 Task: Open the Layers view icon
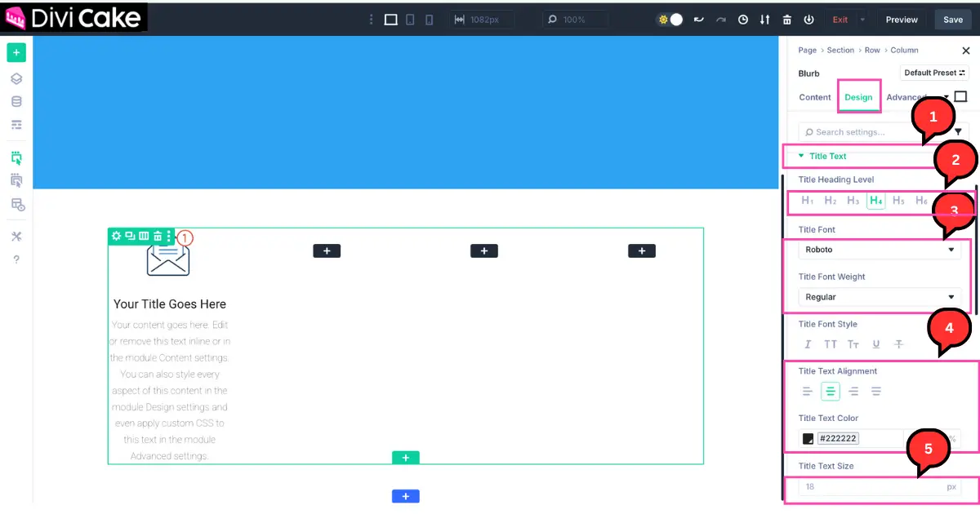(16, 79)
